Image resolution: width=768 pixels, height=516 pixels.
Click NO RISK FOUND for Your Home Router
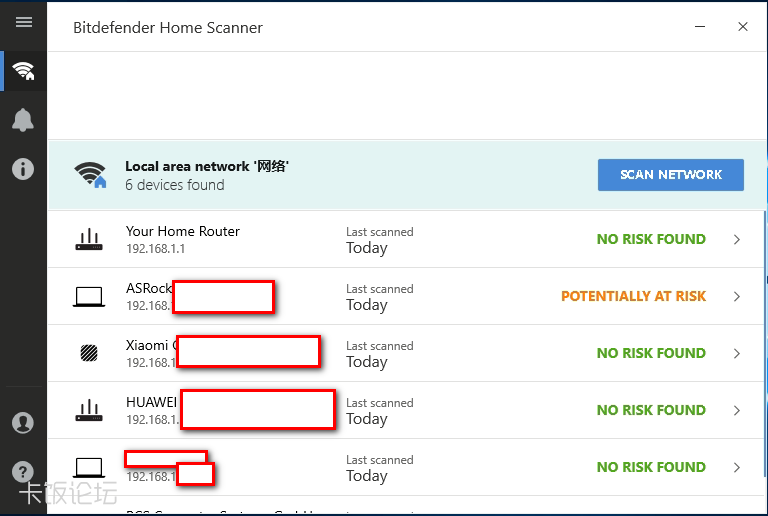(651, 239)
